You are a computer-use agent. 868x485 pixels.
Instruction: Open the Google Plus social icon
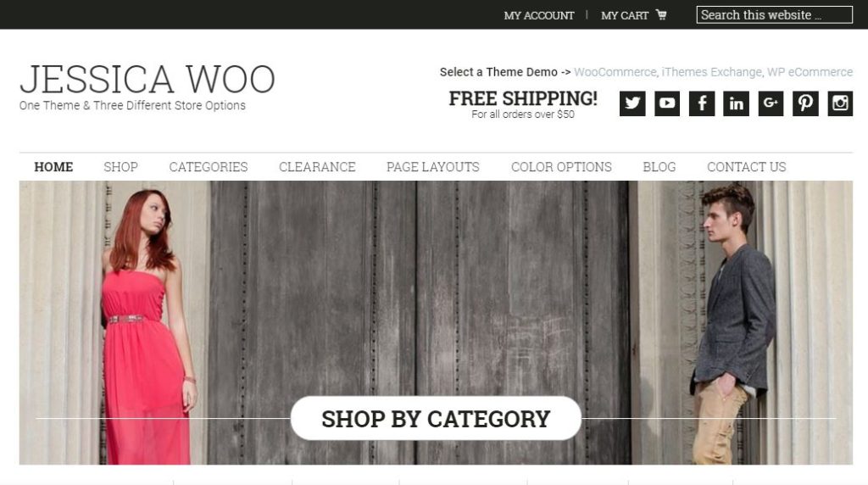coord(771,103)
